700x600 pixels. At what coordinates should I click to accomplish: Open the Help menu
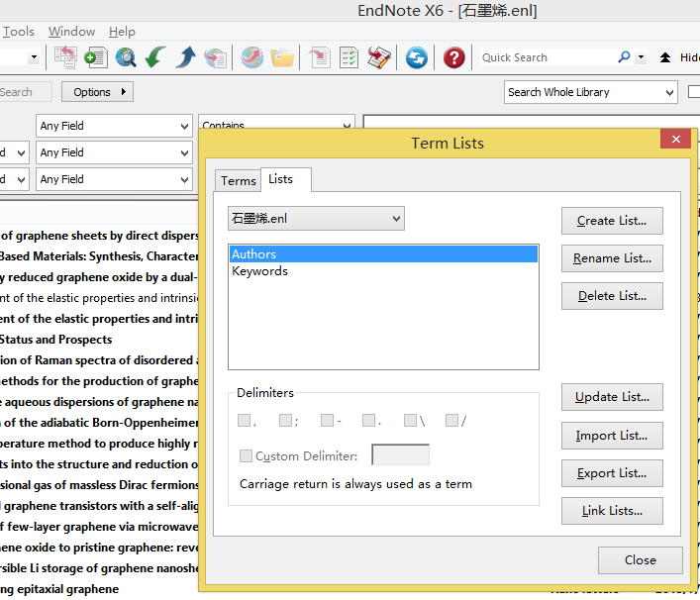point(122,32)
